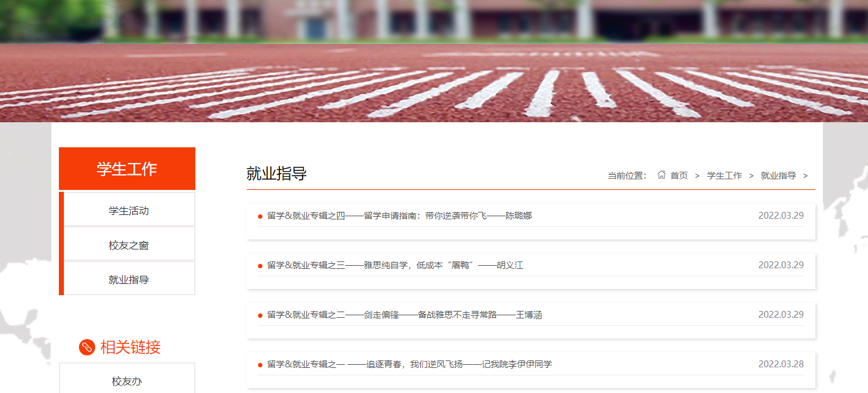The image size is (868, 393).
Task: Open the 校友办 related link
Action: tap(127, 381)
